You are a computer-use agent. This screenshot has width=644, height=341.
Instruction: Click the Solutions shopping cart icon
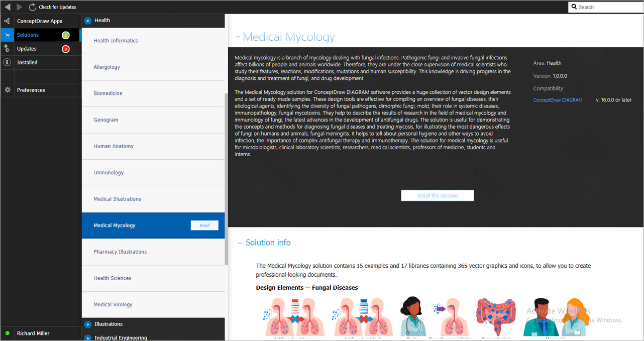(7, 35)
